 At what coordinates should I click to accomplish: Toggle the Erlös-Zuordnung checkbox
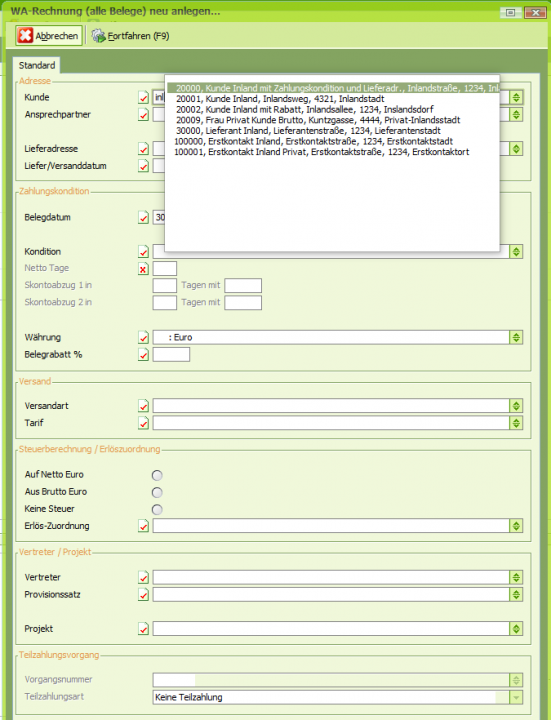click(x=143, y=526)
